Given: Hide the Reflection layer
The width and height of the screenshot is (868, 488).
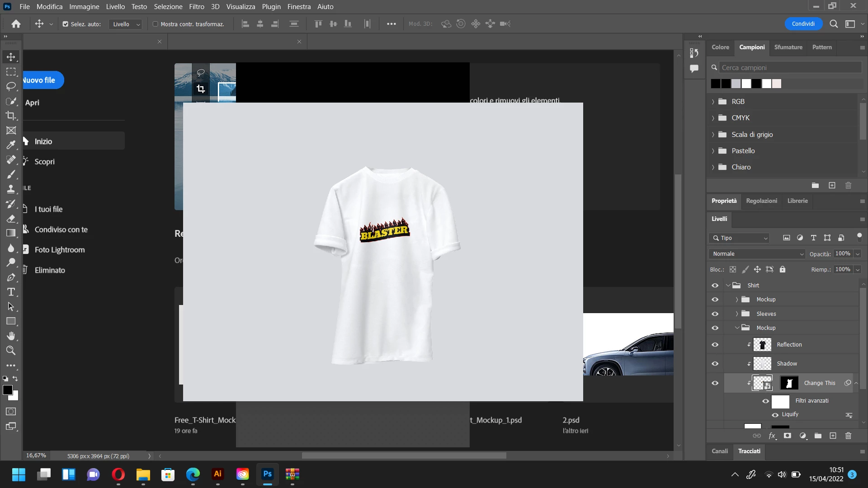Looking at the screenshot, I should [x=715, y=345].
